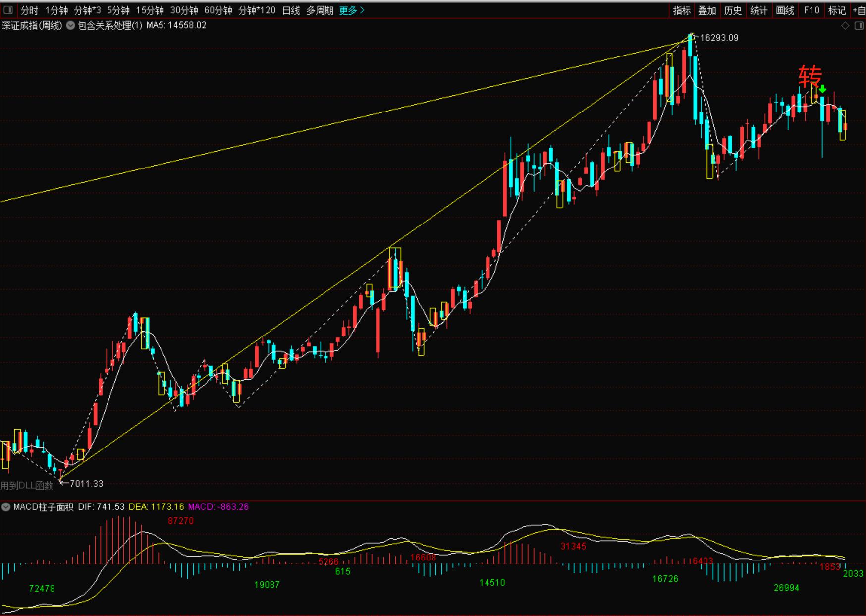Image resolution: width=866 pixels, height=616 pixels.
Task: Open the F10 company info
Action: [x=812, y=10]
